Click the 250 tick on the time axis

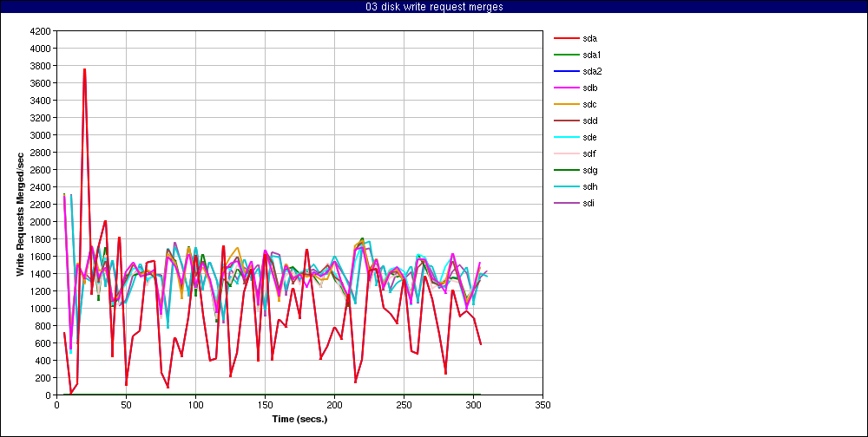tap(404, 405)
